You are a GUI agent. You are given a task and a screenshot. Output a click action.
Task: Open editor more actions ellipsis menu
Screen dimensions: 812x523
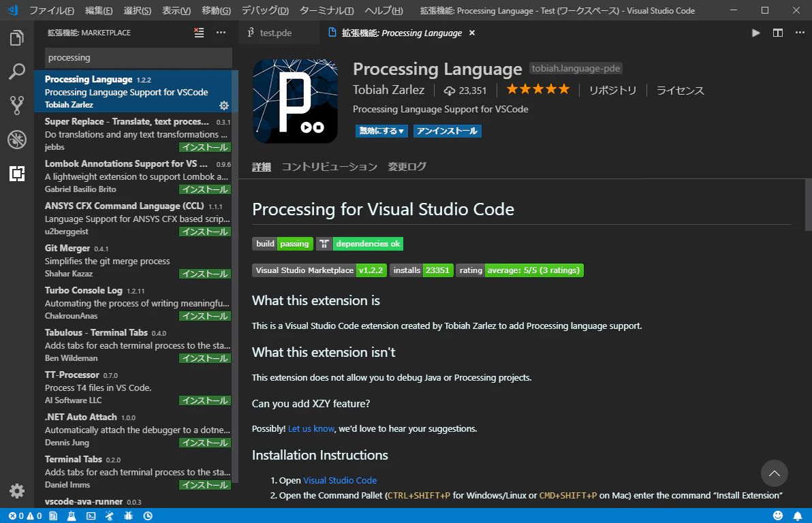click(x=800, y=33)
